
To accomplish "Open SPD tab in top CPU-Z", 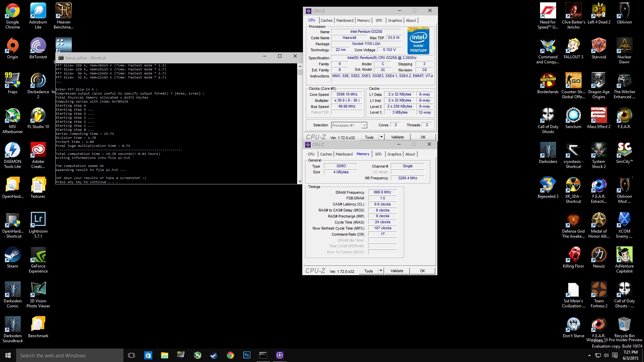I will (x=379, y=20).
